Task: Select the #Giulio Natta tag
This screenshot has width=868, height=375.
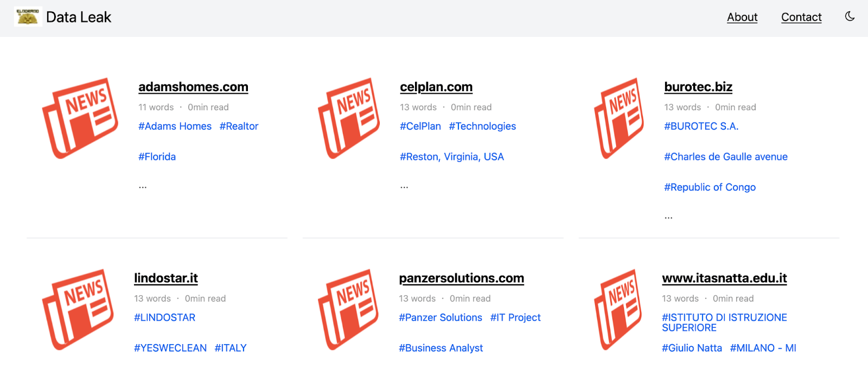Action: pos(692,348)
